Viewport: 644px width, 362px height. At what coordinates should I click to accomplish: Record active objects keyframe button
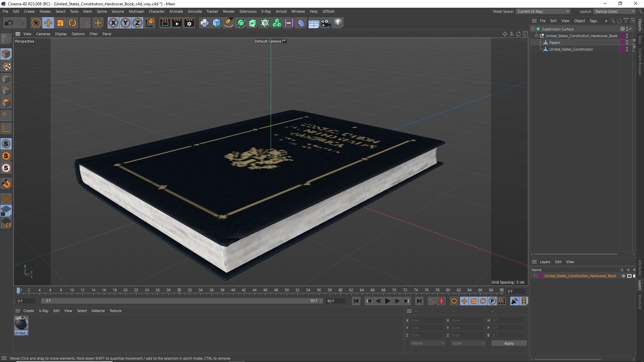click(432, 301)
